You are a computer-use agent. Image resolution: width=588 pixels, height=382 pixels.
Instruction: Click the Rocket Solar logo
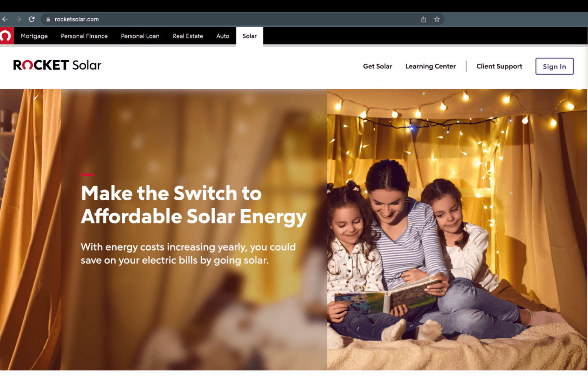point(57,65)
